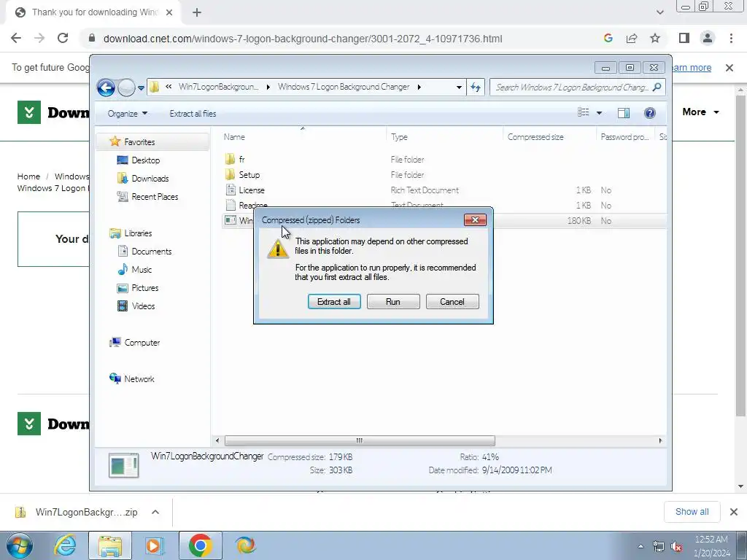Click the share page icon in Chrome
Screen dimensions: 747x560
[x=632, y=39]
